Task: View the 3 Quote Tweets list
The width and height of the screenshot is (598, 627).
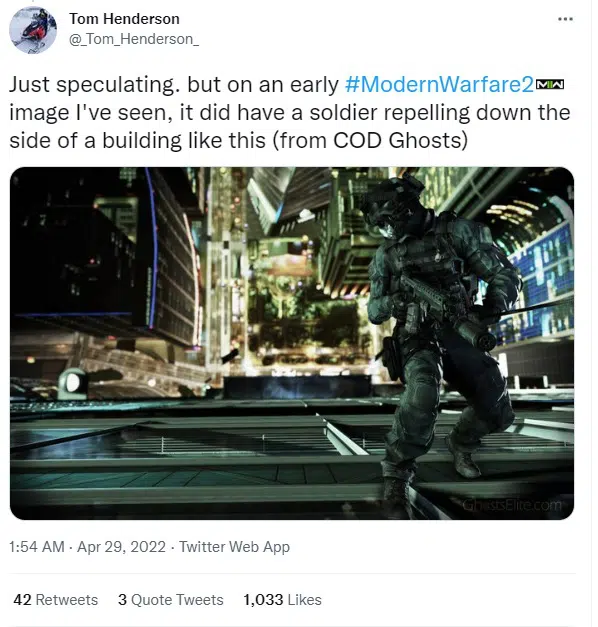Action: [x=171, y=600]
